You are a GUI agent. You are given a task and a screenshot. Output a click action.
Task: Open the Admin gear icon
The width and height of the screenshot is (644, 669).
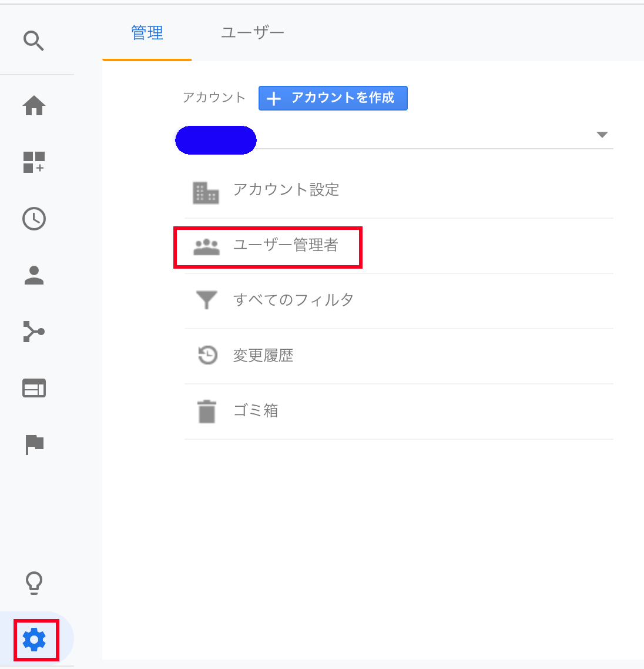coord(34,639)
